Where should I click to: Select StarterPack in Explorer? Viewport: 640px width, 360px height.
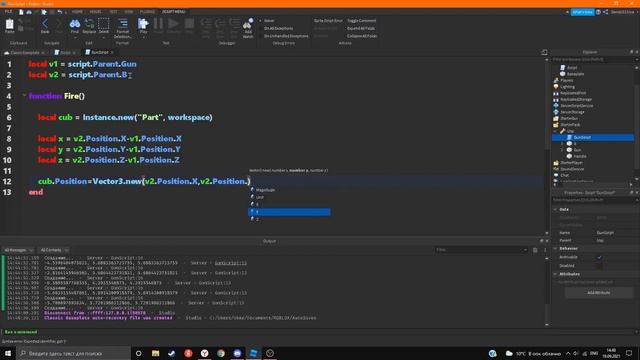coord(570,124)
